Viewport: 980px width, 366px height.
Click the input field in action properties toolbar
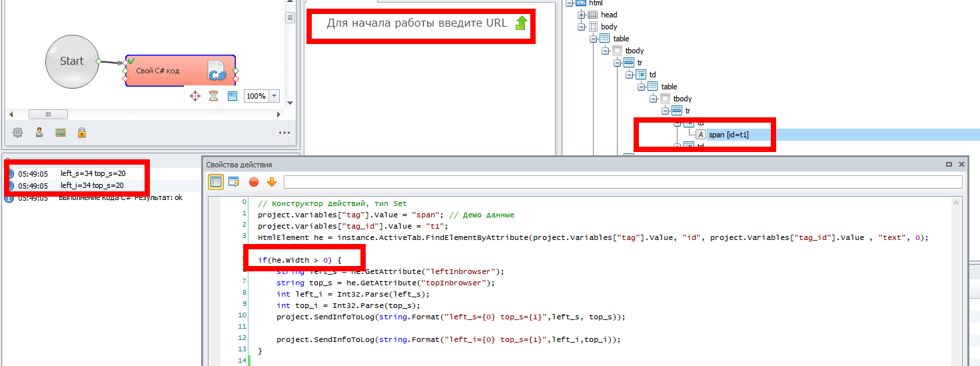(623, 182)
